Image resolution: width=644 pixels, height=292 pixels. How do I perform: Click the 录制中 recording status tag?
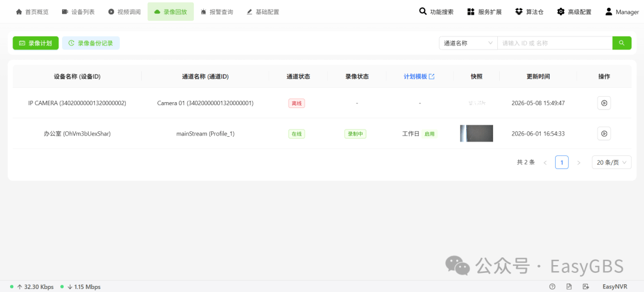click(x=355, y=134)
